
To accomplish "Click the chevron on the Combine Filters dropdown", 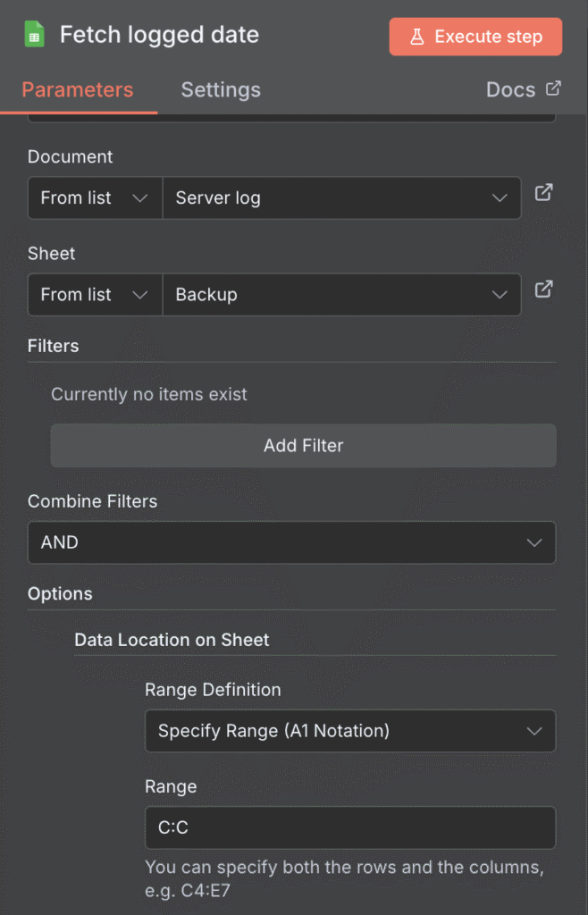I will 534,542.
